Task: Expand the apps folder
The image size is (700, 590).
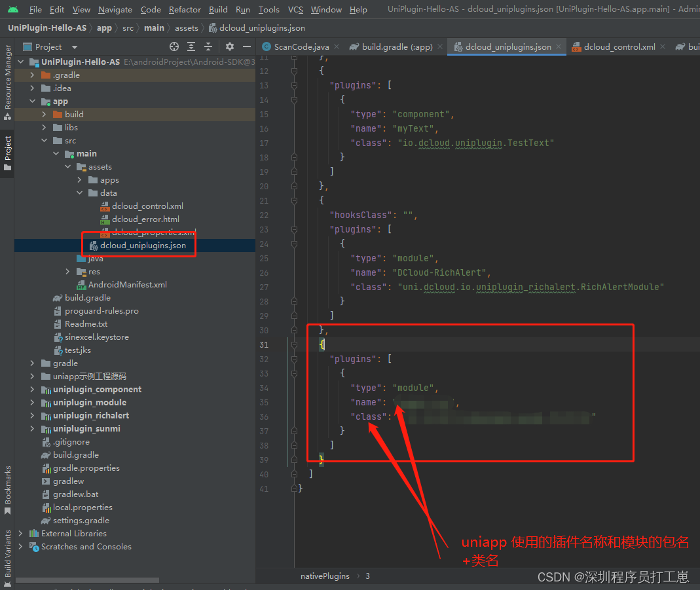Action: tap(79, 180)
